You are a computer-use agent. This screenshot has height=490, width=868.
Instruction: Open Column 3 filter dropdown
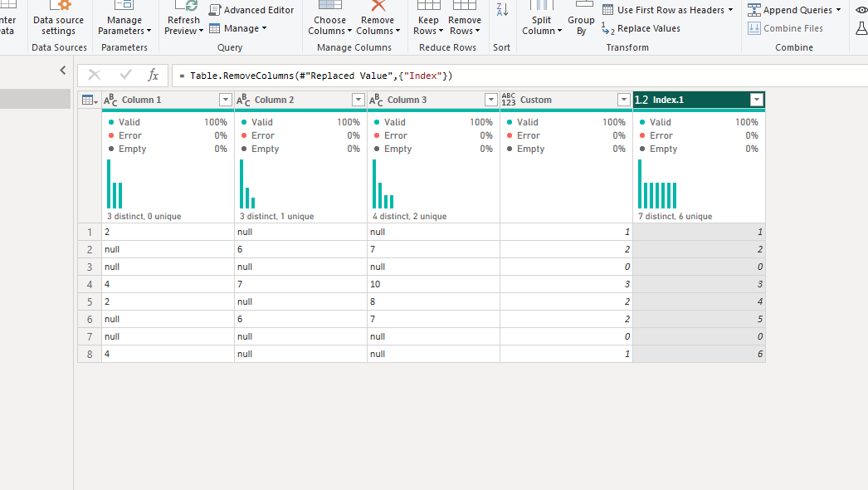pos(491,100)
